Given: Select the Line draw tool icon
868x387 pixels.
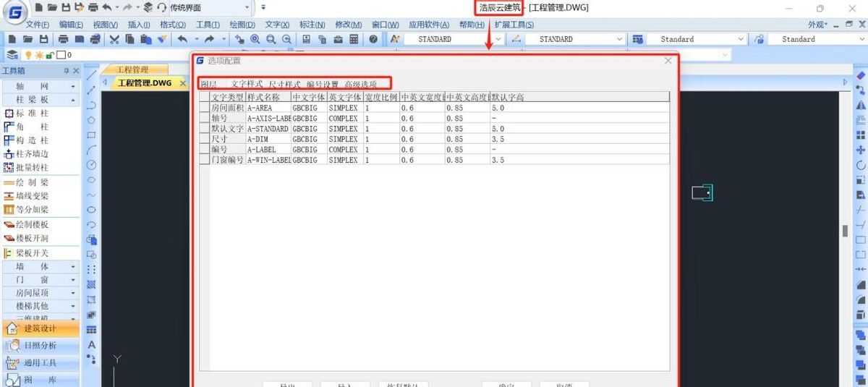Looking at the screenshot, I should tap(91, 75).
